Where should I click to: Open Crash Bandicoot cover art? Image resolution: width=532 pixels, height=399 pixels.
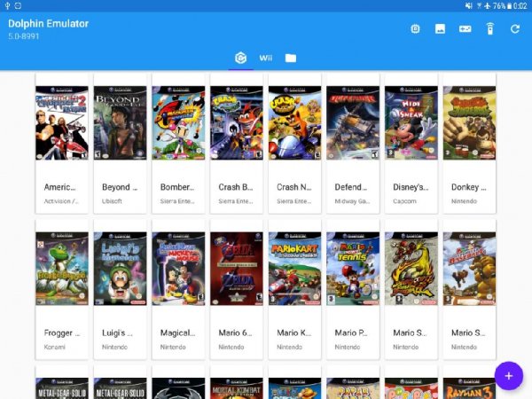237,123
